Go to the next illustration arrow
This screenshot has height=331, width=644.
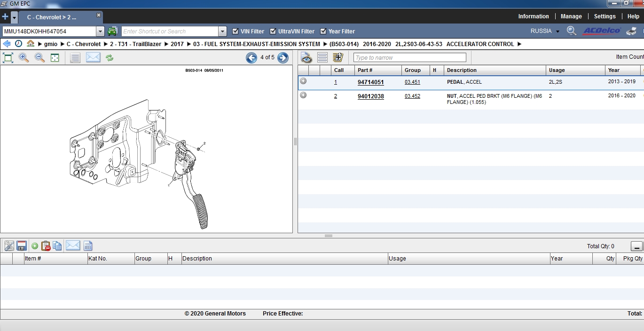point(283,57)
